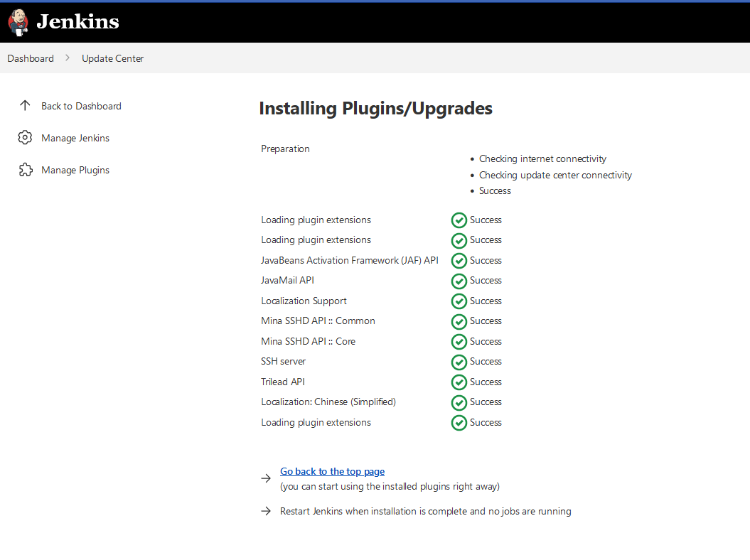
Task: Click the Back to Dashboard up-arrow icon
Action: (x=25, y=106)
